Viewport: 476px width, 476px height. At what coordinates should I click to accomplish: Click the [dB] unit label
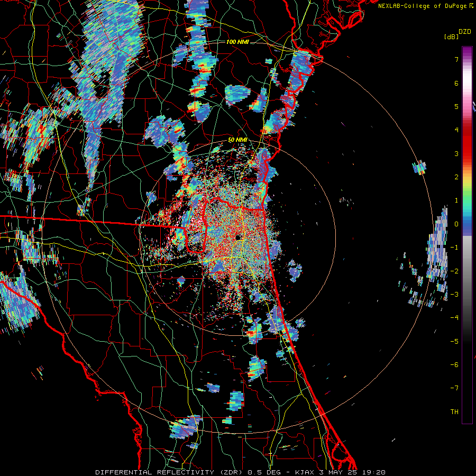[451, 36]
